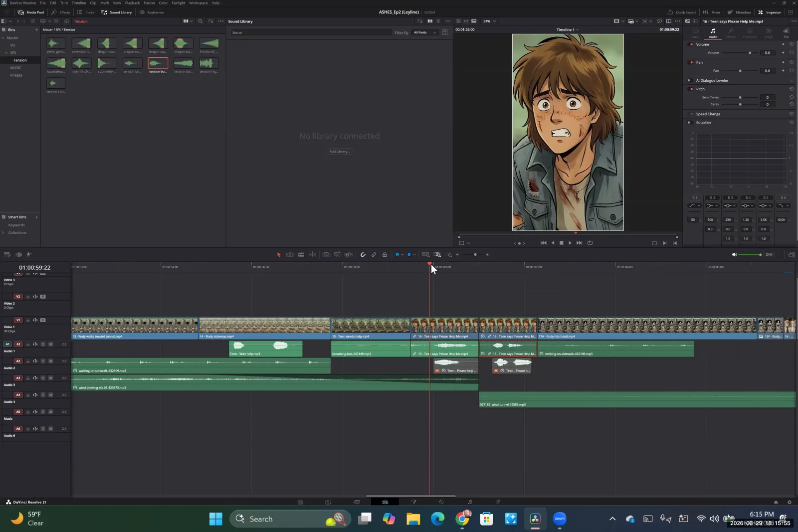The height and width of the screenshot is (532, 798).
Task: Open Filter By All Fields dropdown
Action: (424, 33)
